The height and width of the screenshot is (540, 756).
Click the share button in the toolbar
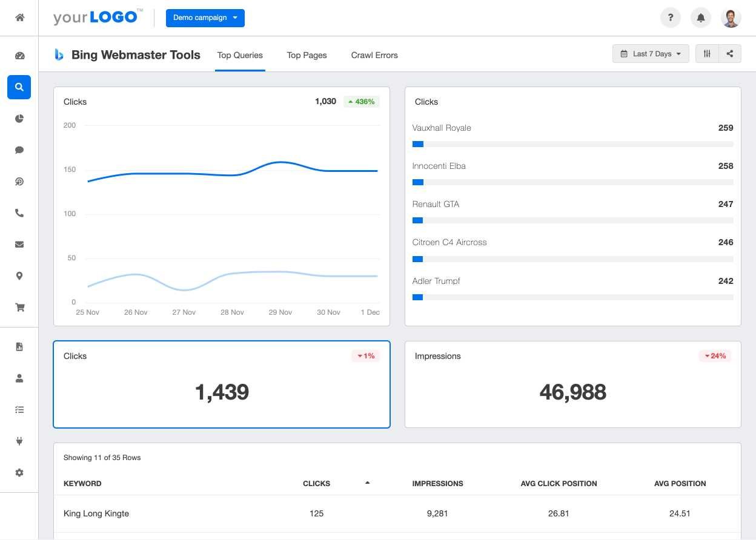(730, 54)
